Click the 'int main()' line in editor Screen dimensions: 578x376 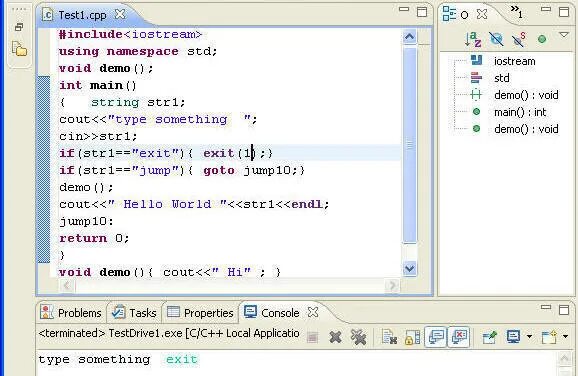pos(98,85)
